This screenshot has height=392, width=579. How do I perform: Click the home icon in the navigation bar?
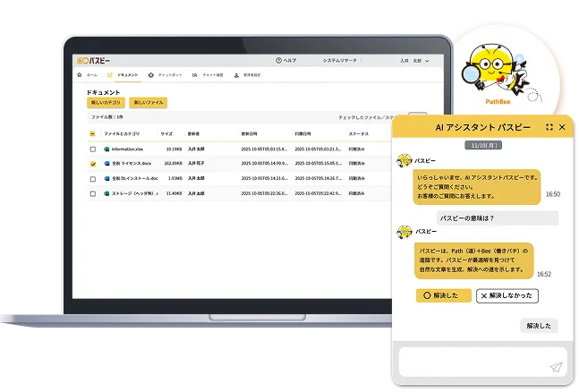click(80, 75)
